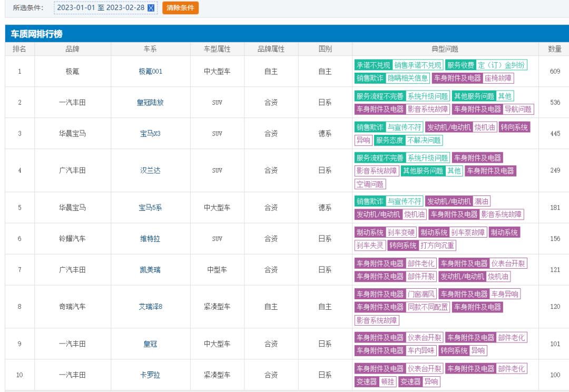Click the 品牌属性 column header
Image resolution: width=569 pixels, height=392 pixels.
(271, 49)
